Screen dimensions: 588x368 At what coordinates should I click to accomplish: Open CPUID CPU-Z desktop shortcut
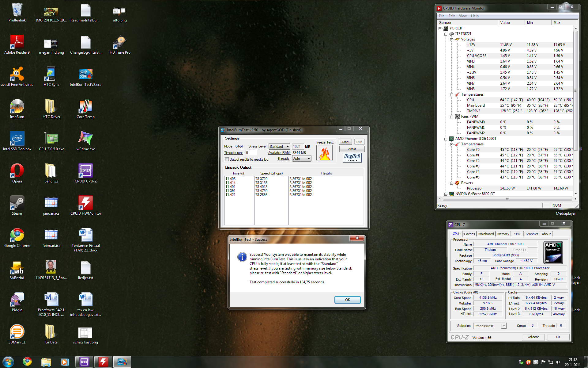pos(85,173)
